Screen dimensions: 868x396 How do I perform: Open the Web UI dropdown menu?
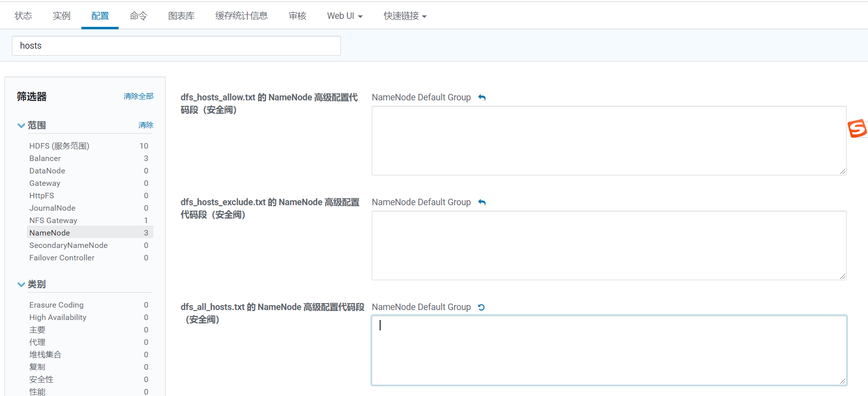344,16
